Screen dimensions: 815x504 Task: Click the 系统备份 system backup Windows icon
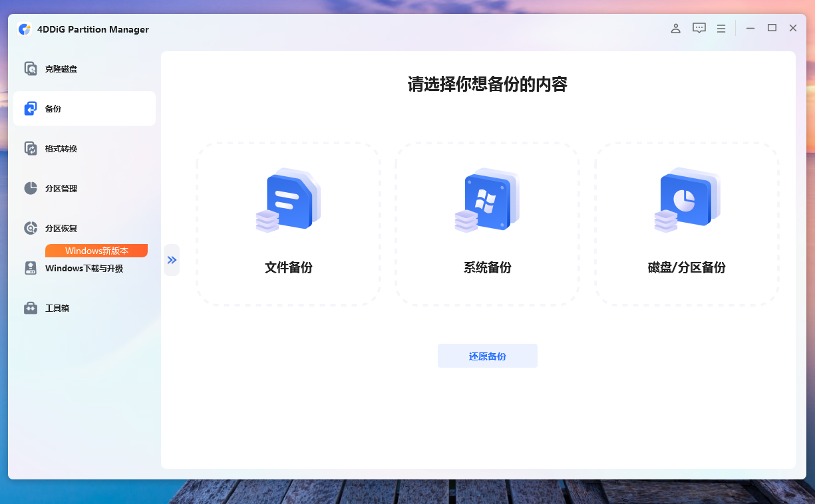487,201
